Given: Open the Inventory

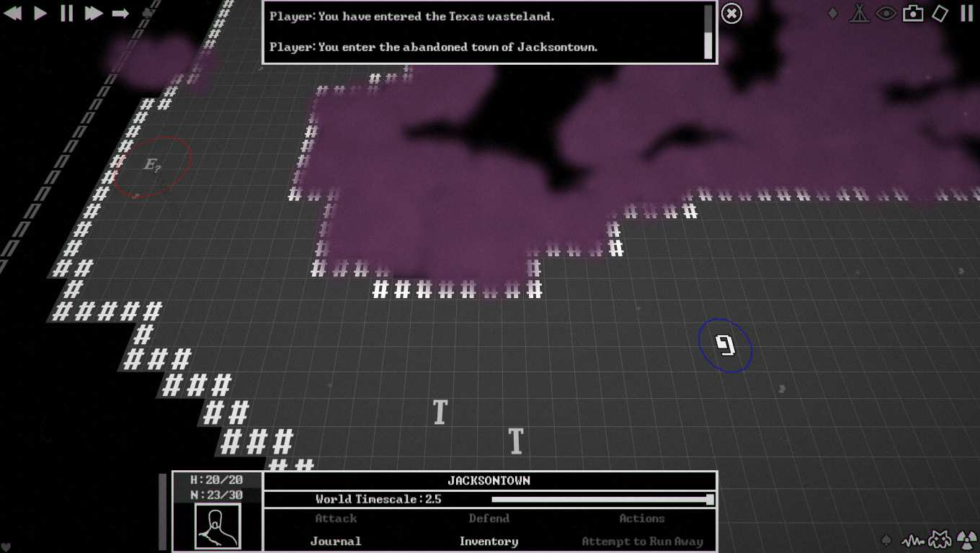Looking at the screenshot, I should [489, 541].
